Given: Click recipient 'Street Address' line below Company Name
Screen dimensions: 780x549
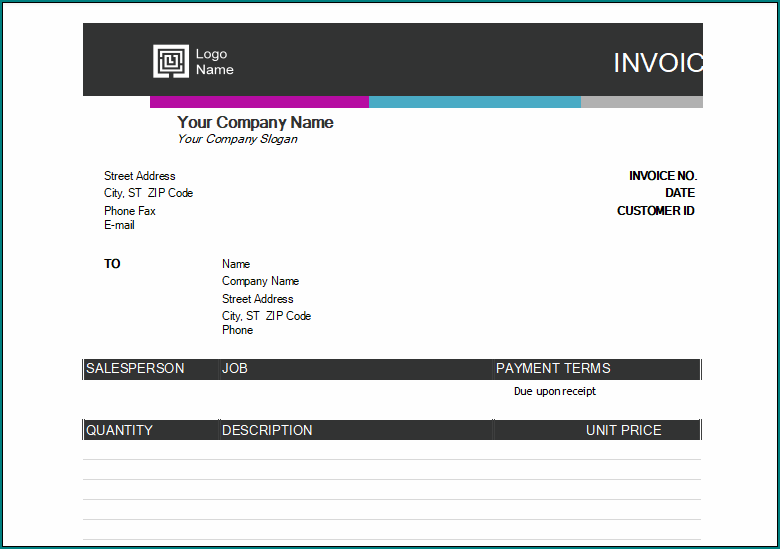Looking at the screenshot, I should pyautogui.click(x=258, y=299).
